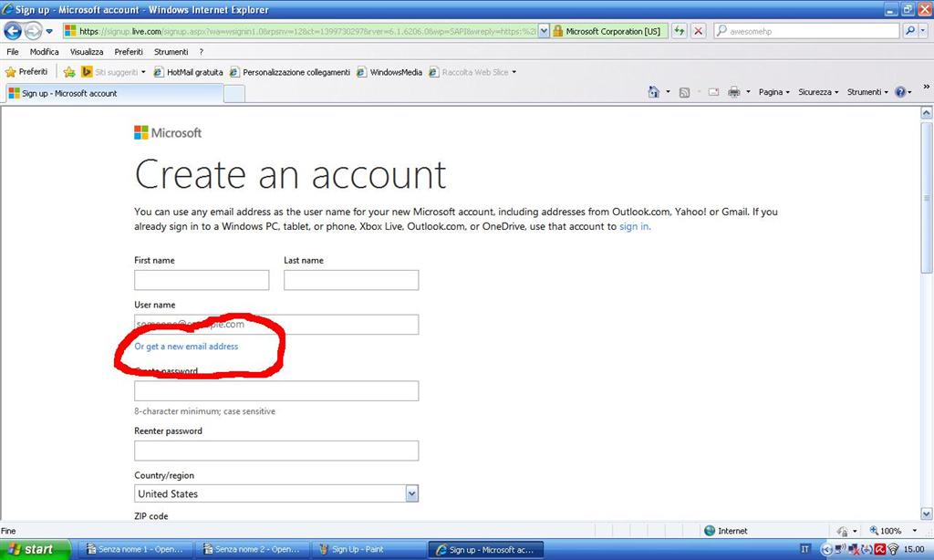Click the Windows start button
The height and width of the screenshot is (560, 934).
click(35, 549)
